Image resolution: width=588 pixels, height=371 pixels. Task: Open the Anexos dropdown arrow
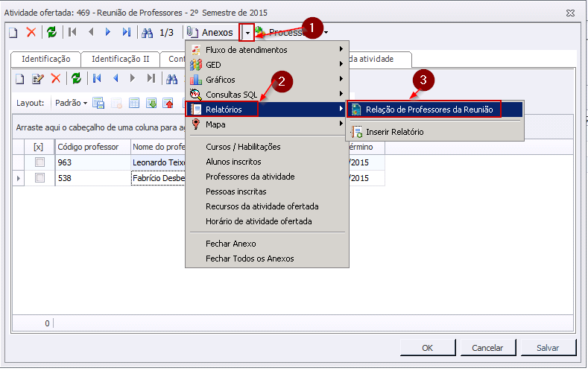point(247,33)
